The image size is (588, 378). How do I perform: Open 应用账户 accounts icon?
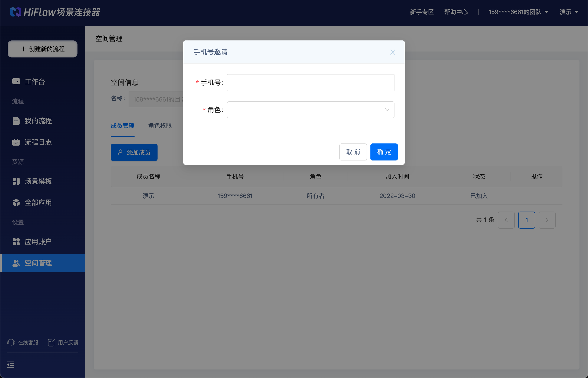click(x=16, y=242)
